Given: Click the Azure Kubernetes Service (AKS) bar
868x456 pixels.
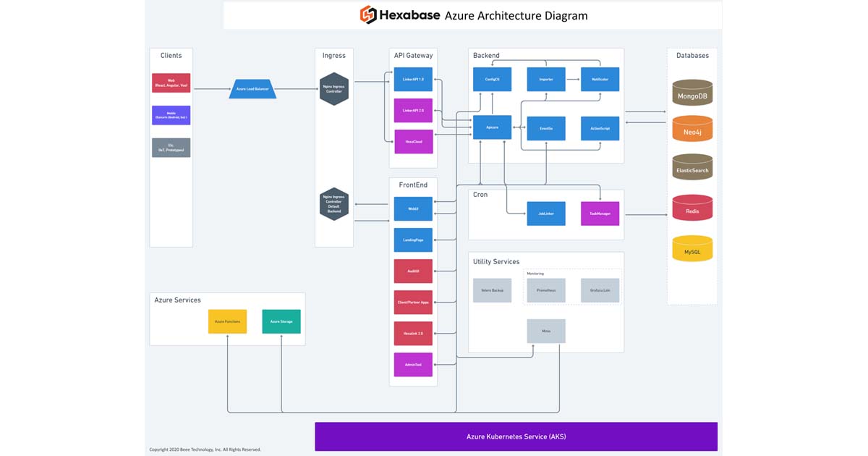Looking at the screenshot, I should pyautogui.click(x=516, y=436).
